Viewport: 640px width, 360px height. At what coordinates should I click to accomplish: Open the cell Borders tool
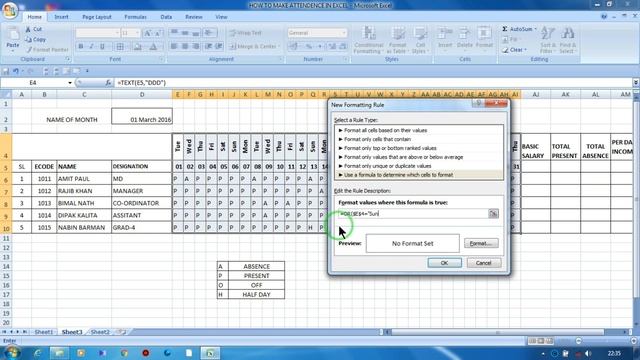point(120,47)
